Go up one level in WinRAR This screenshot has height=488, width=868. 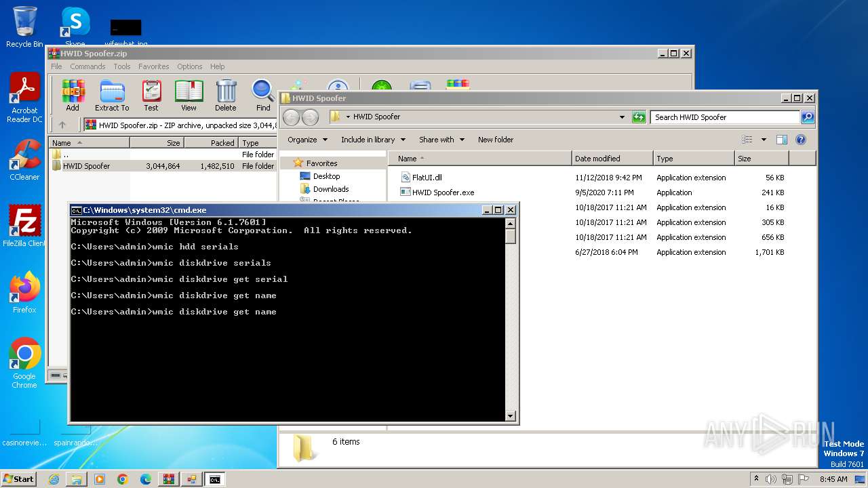click(x=62, y=125)
